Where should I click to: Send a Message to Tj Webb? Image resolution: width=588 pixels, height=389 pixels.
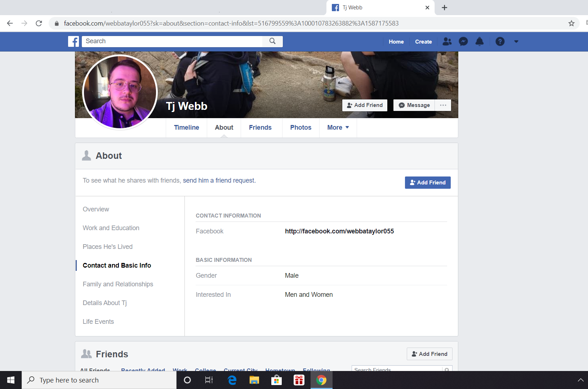pyautogui.click(x=414, y=105)
